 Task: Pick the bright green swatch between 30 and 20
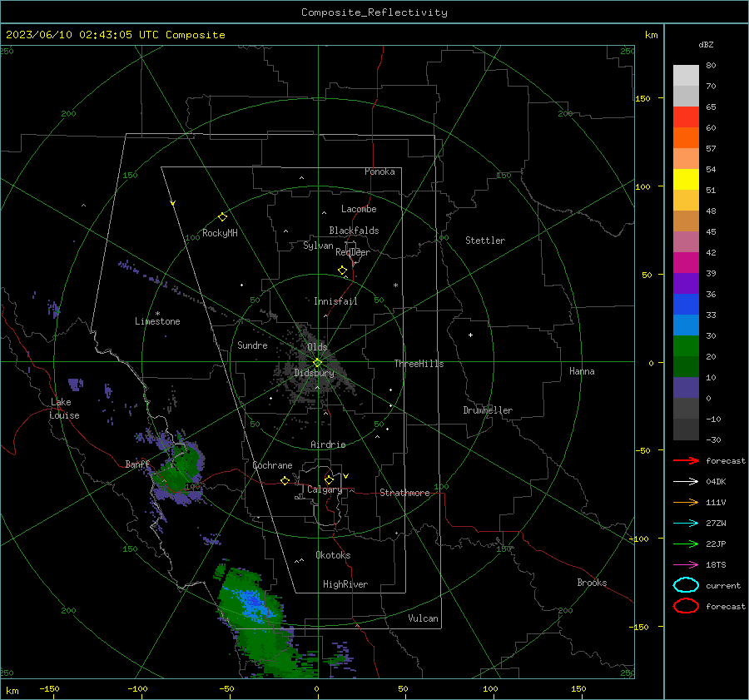686,345
